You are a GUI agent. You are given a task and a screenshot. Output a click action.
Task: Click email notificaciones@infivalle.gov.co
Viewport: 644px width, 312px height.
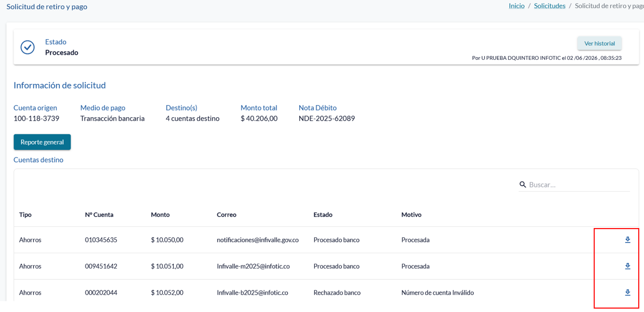[x=258, y=240]
